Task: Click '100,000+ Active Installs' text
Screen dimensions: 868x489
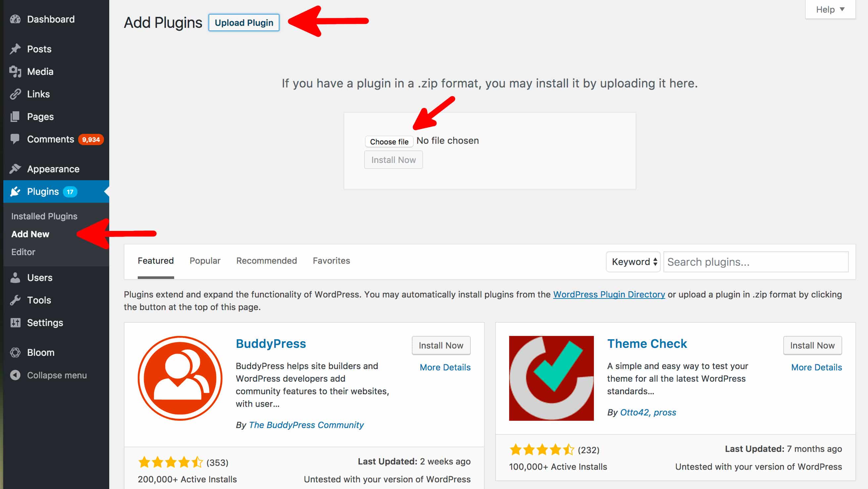Action: [x=558, y=467]
